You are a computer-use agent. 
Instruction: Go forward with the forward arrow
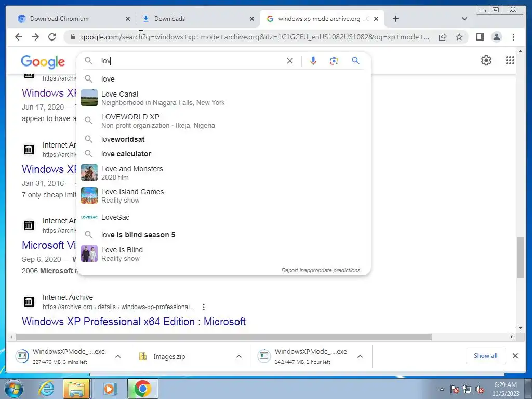35,37
